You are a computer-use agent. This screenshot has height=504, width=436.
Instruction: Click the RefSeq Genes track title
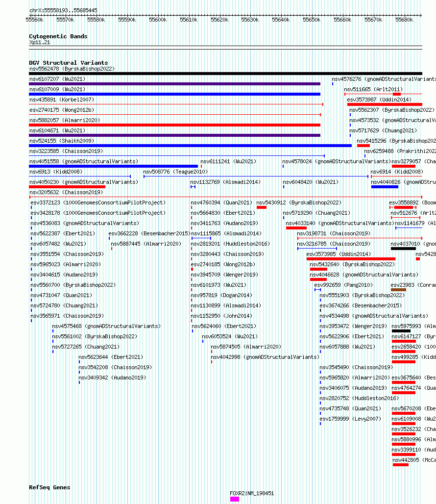tap(49, 487)
